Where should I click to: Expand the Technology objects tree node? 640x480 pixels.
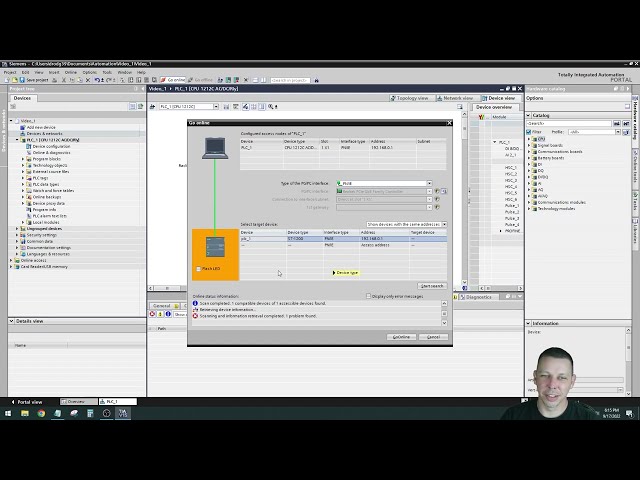[x=23, y=165]
